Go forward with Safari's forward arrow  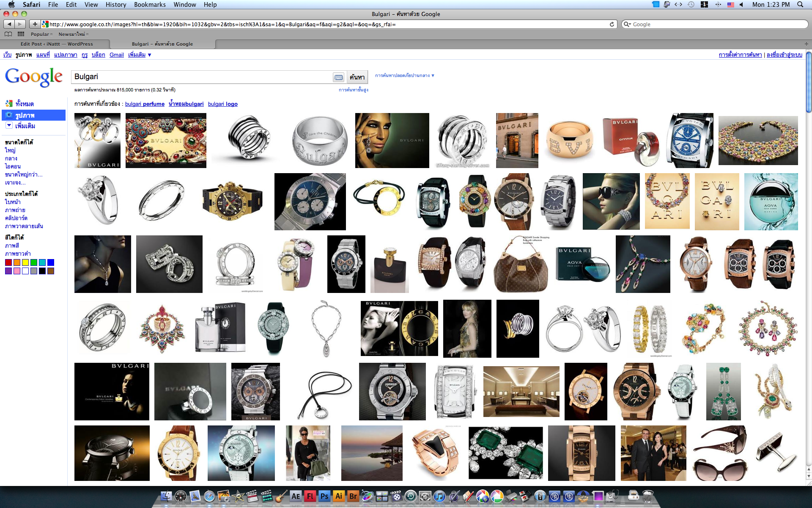[20, 24]
